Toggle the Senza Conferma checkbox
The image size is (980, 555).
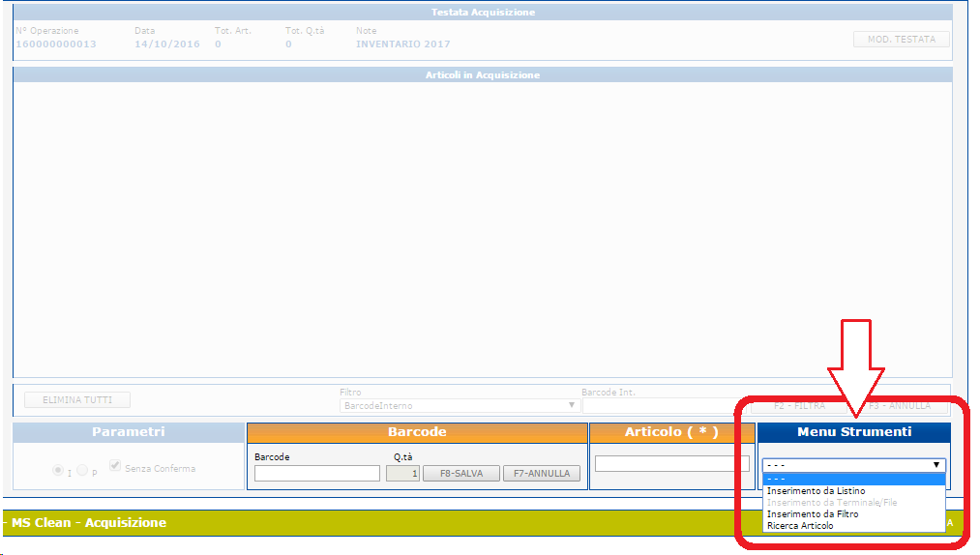[x=115, y=465]
